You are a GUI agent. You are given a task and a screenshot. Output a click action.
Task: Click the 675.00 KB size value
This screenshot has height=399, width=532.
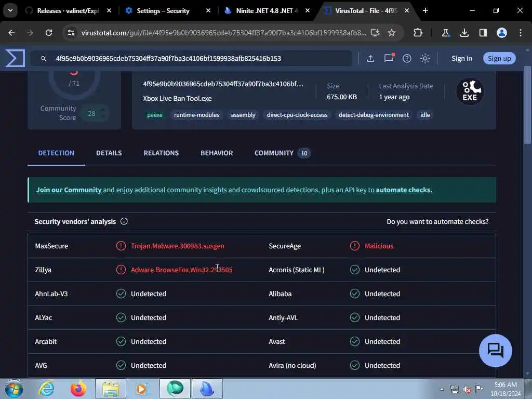click(x=342, y=97)
